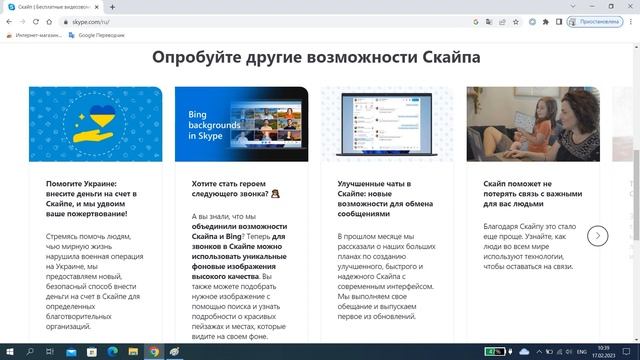
Task: Click the green battery indicator in the tray
Action: coord(495,351)
